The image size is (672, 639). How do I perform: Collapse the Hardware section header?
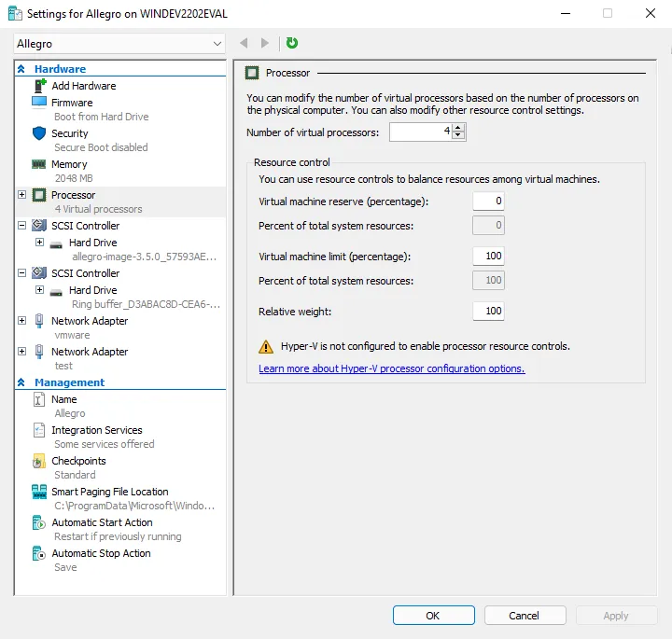(21, 69)
